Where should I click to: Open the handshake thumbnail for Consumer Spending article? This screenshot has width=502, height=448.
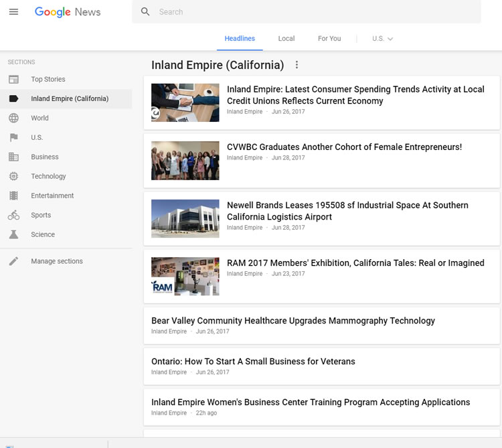pyautogui.click(x=185, y=102)
